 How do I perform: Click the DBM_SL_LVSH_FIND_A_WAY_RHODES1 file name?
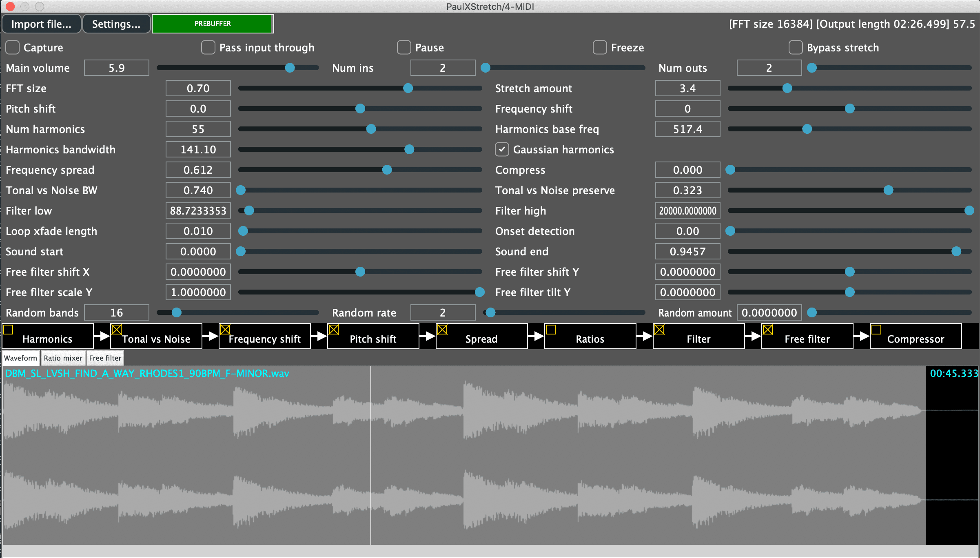pyautogui.click(x=147, y=373)
